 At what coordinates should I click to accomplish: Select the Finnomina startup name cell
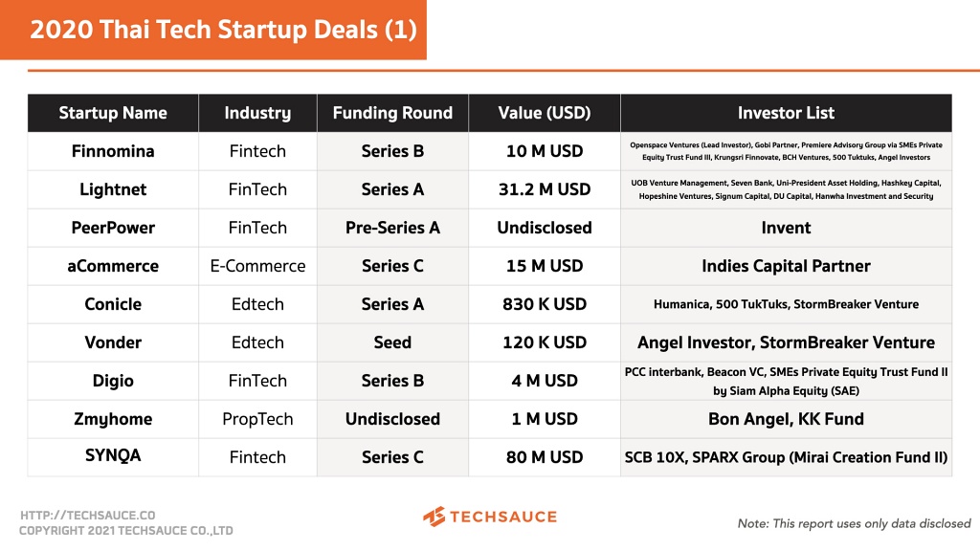(x=113, y=151)
